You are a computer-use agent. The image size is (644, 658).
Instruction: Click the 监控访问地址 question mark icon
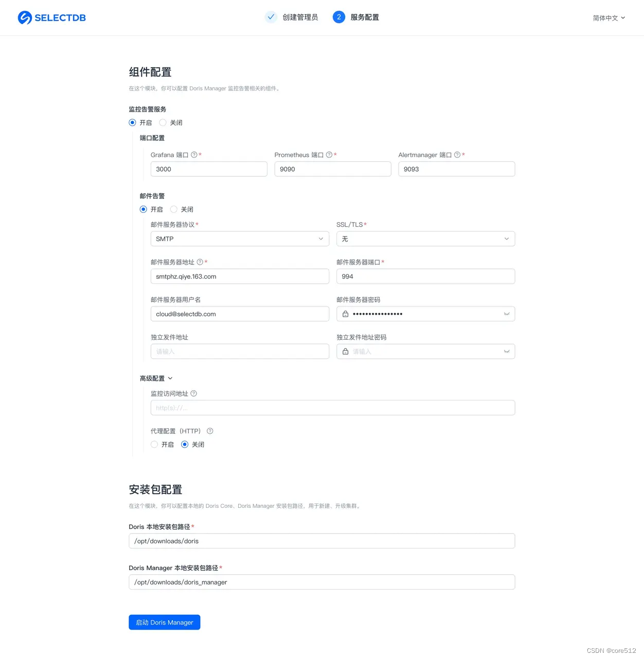[193, 393]
